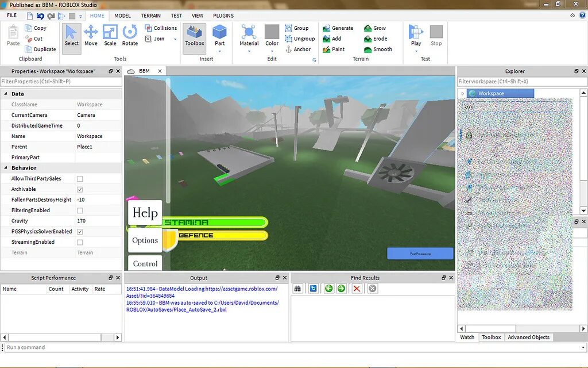Click the Find Results binoculars icon
Screen dimensions: 588x368
(x=298, y=289)
